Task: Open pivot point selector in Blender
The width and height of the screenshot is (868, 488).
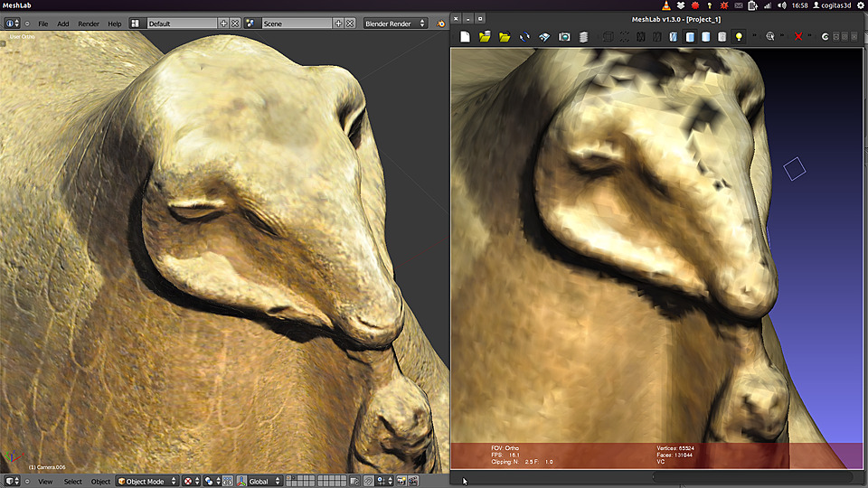Action: pyautogui.click(x=212, y=482)
